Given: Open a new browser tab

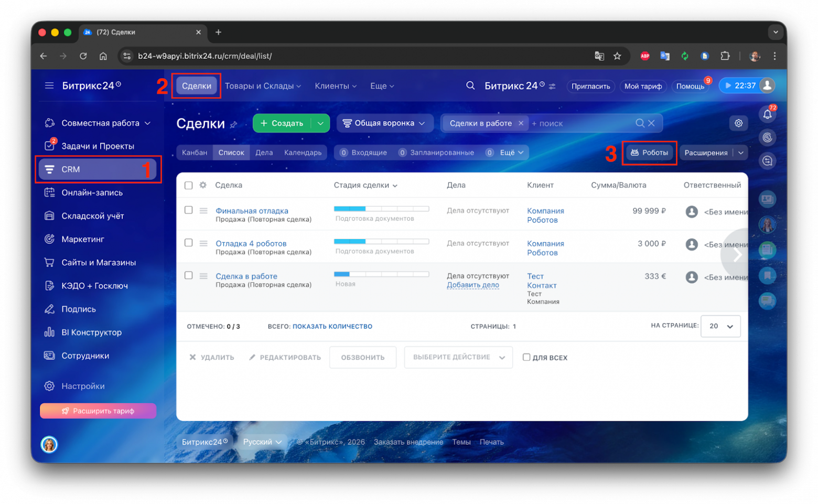Looking at the screenshot, I should (218, 33).
